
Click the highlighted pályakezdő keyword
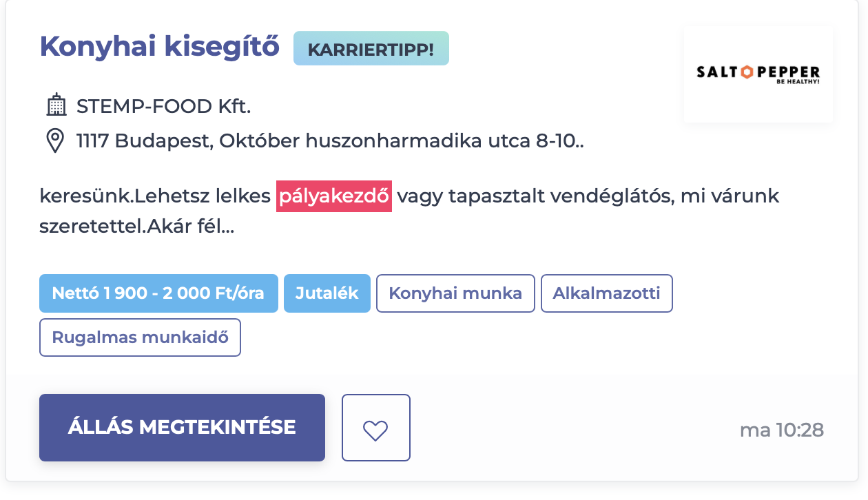click(x=334, y=196)
